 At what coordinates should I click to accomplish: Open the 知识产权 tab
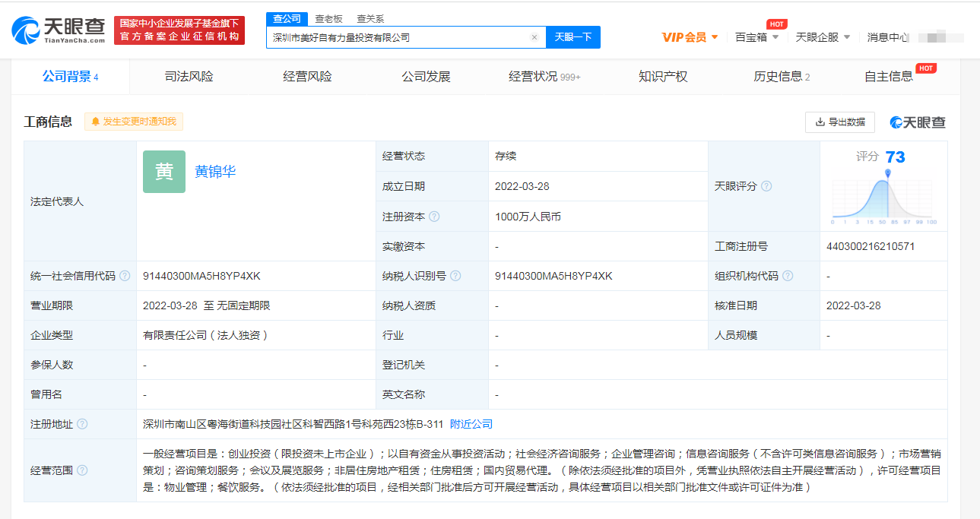click(x=663, y=77)
